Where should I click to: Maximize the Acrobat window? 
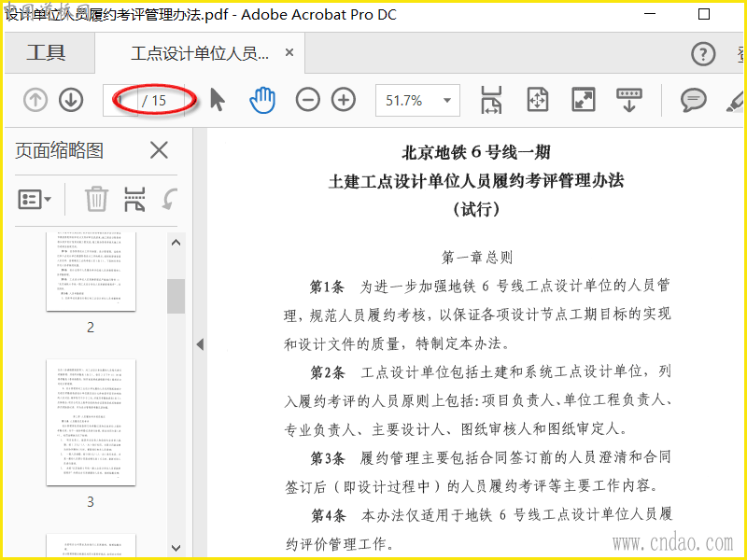pos(704,14)
